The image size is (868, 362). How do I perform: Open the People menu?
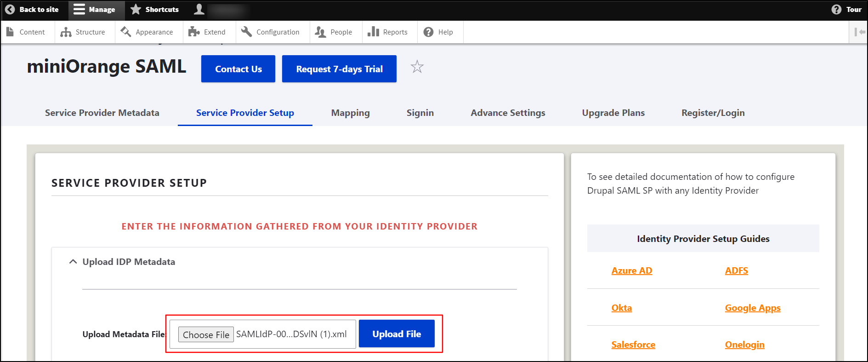[336, 32]
